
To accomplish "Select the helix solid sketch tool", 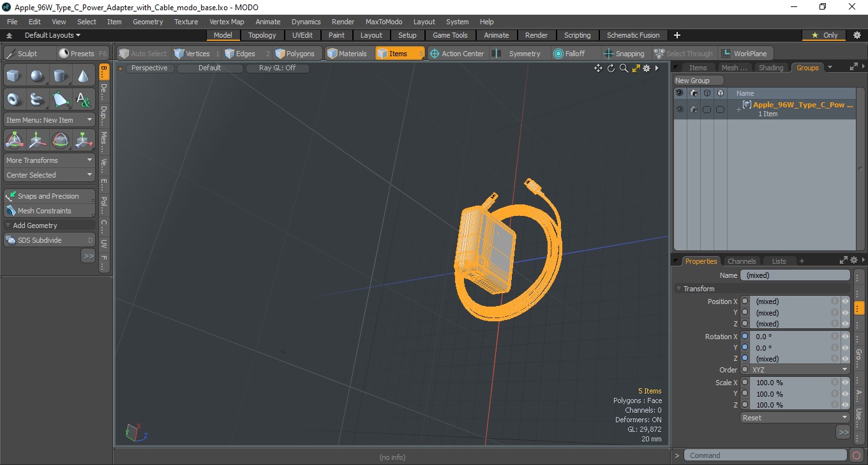I will 37,100.
